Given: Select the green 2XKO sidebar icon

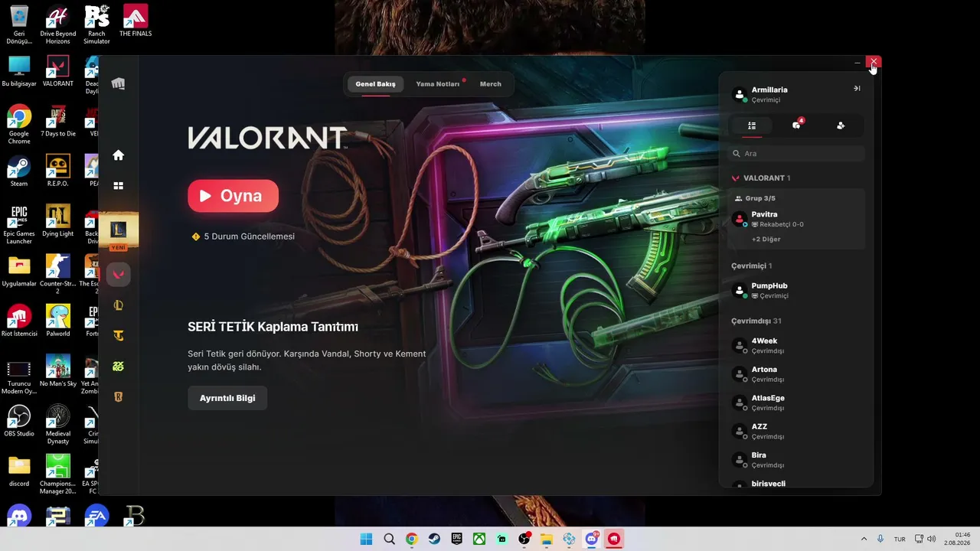Looking at the screenshot, I should [119, 367].
